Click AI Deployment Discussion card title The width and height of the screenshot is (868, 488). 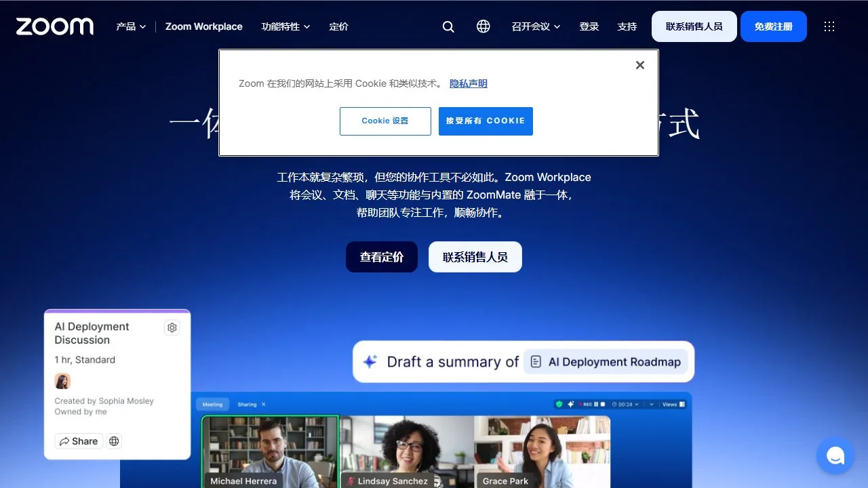[x=92, y=333]
